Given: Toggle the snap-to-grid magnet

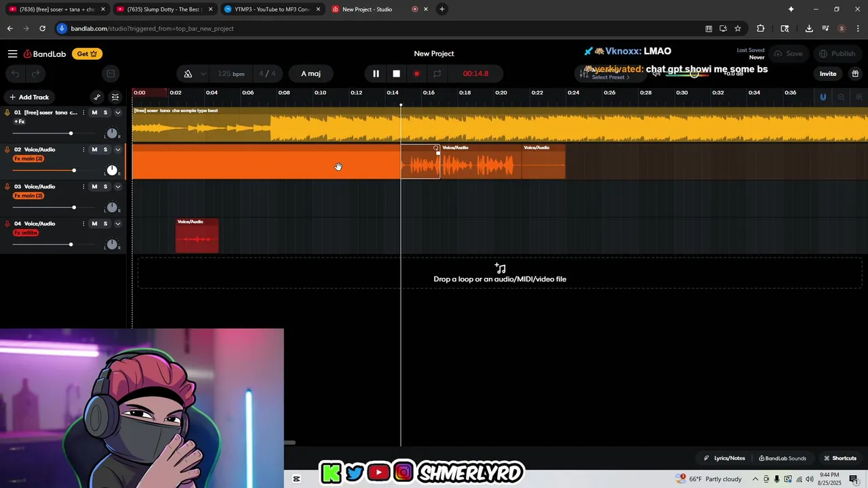Looking at the screenshot, I should pyautogui.click(x=823, y=97).
